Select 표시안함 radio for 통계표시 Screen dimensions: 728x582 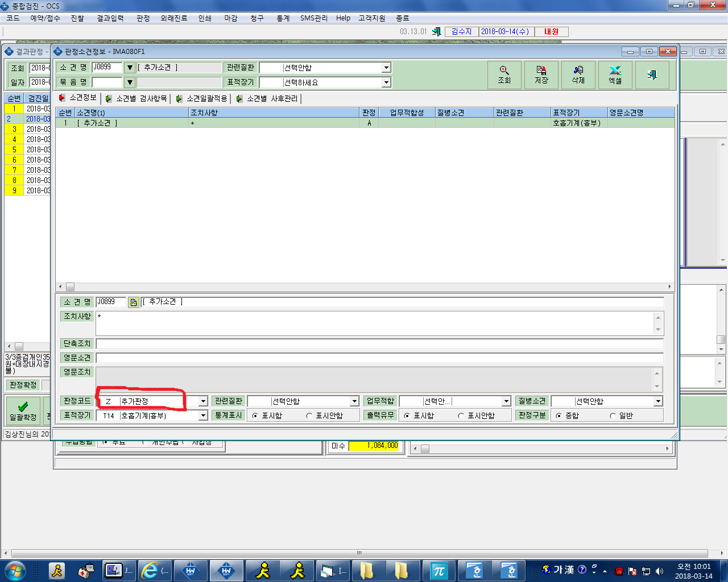point(325,416)
